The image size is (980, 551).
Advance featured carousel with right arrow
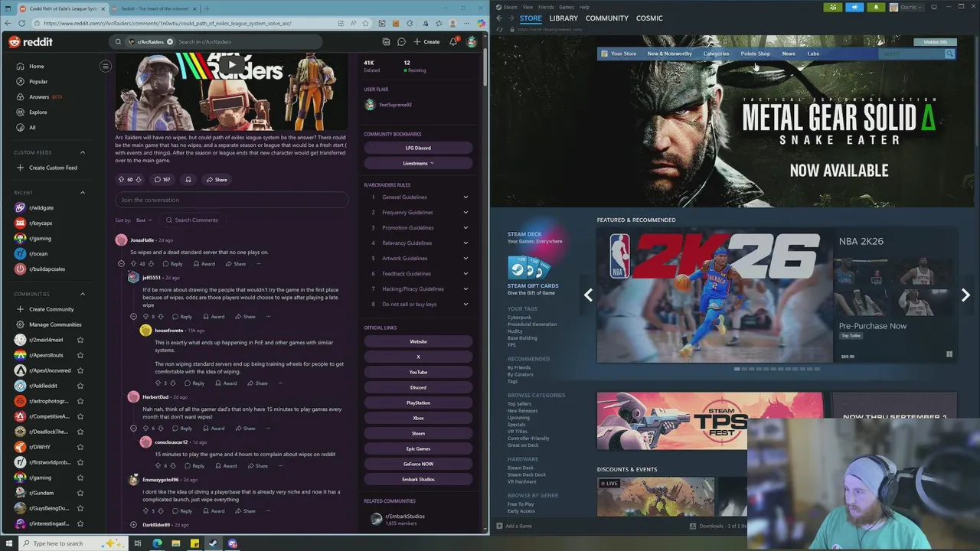coord(965,295)
